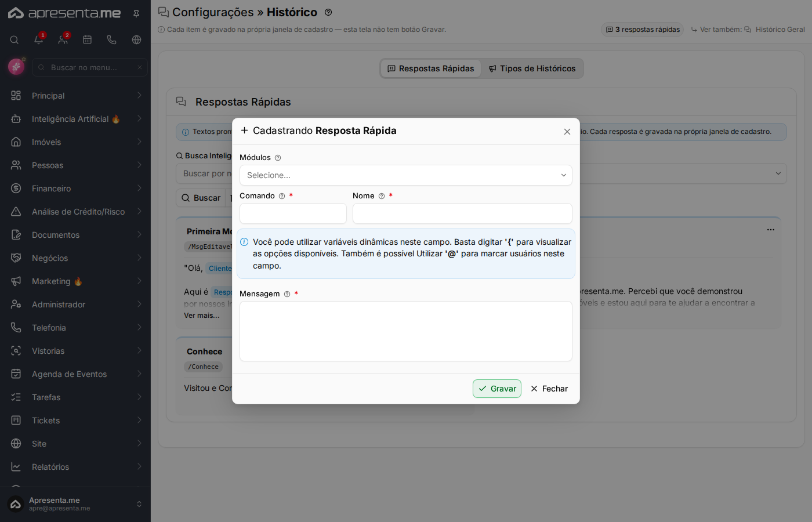Click the apresenta.me logo
Screen dimensions: 812x522
tap(64, 13)
